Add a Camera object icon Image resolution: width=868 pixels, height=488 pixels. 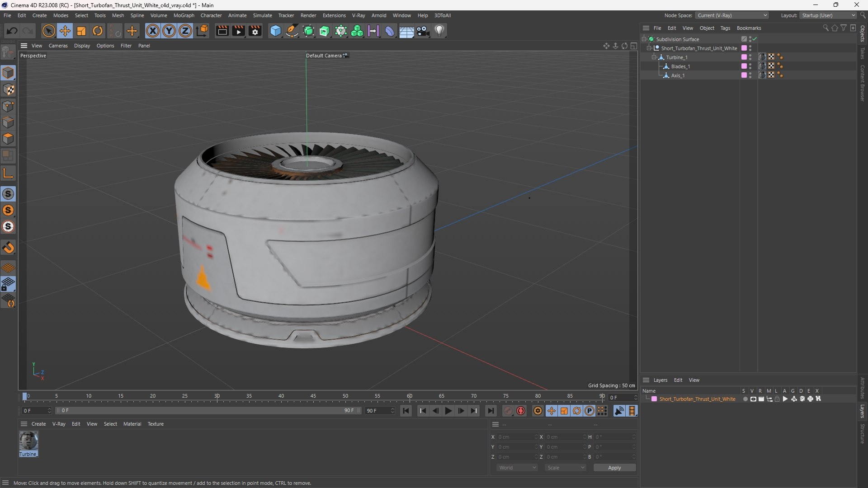(x=423, y=31)
